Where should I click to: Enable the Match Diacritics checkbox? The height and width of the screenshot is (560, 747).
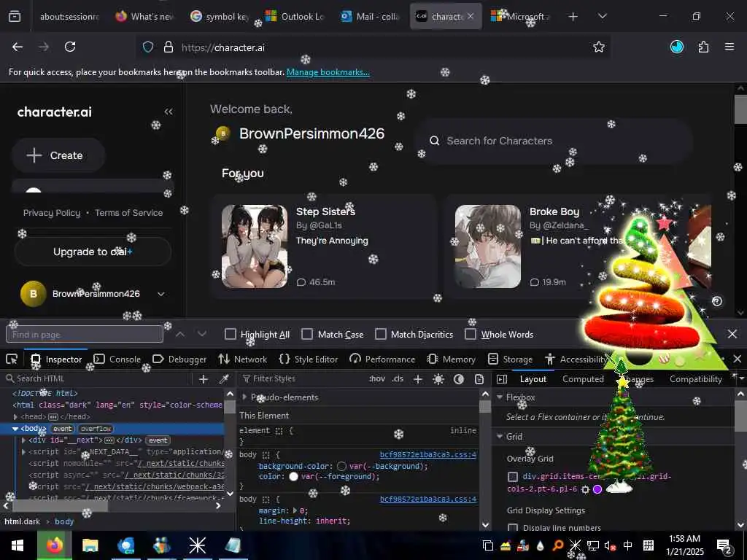click(x=381, y=334)
